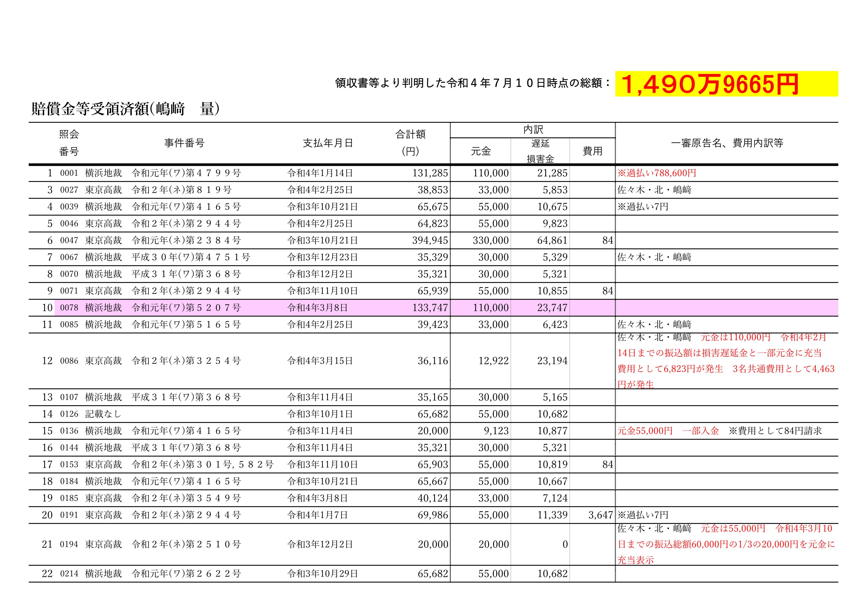
Task: Click the 一審原告名、費用内訳等 column header
Action: click(727, 143)
